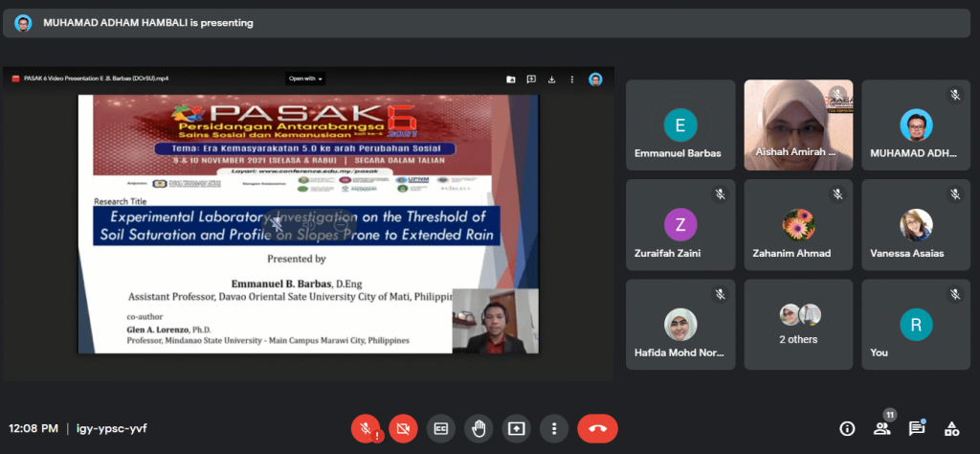This screenshot has height=454, width=980.
Task: Click the filename PASAK 6 Video Presentation
Action: click(97, 79)
